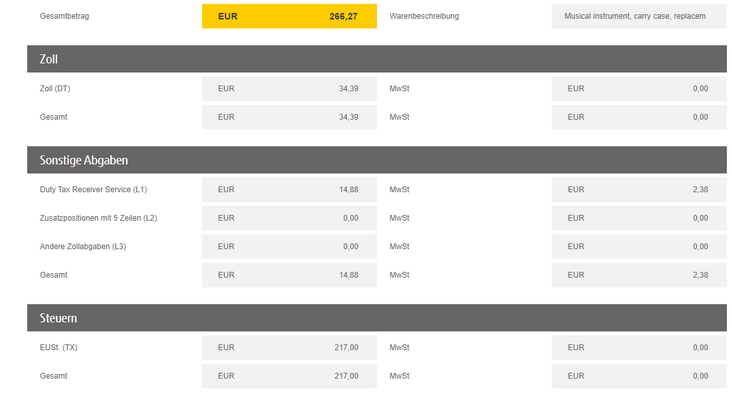This screenshot has height=400, width=732.
Task: Click the Sonstige Abgaben section header
Action: [x=377, y=160]
